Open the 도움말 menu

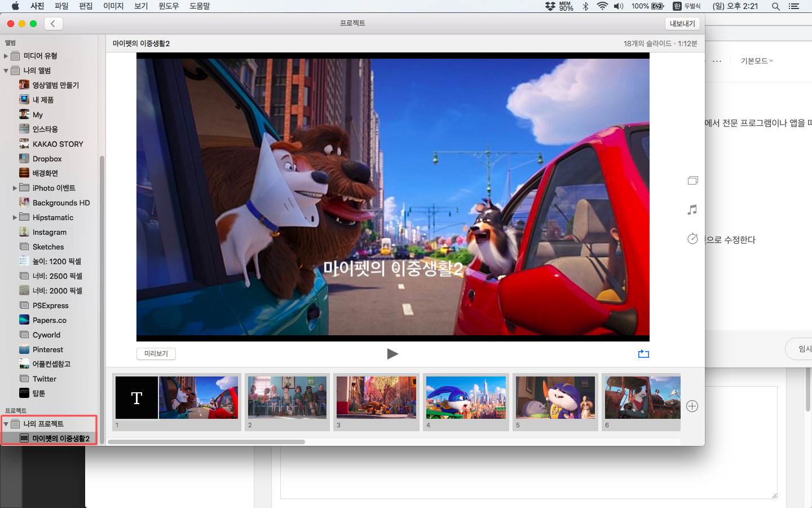200,6
